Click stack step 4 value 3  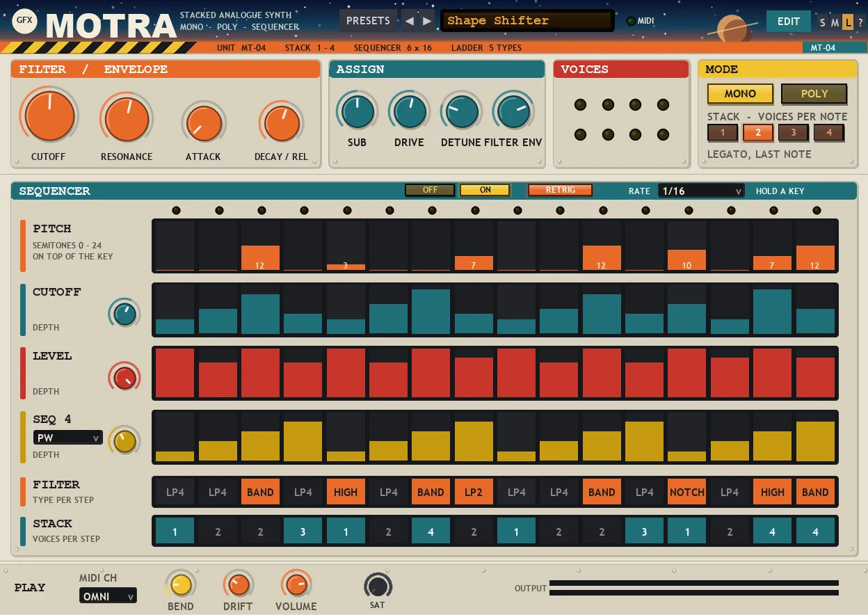coord(303,532)
